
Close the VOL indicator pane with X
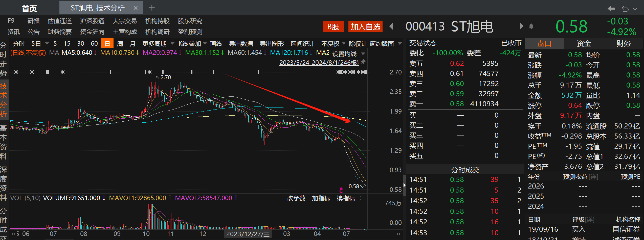pyautogui.click(x=362, y=198)
